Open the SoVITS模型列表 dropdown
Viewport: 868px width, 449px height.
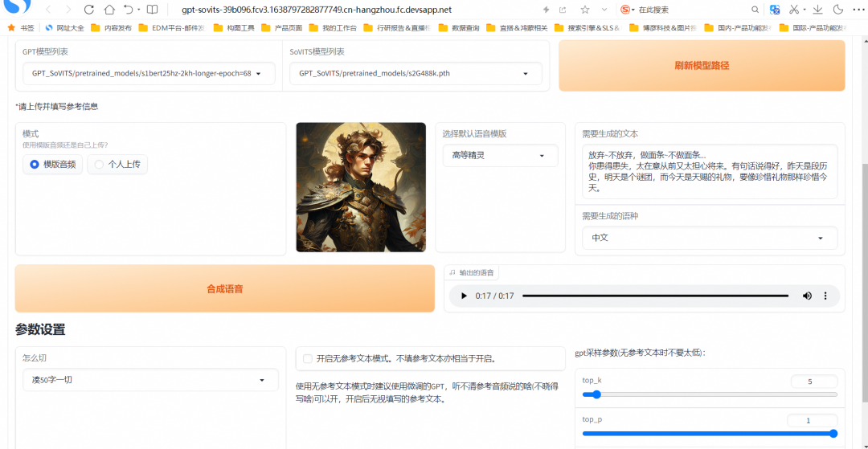(416, 73)
